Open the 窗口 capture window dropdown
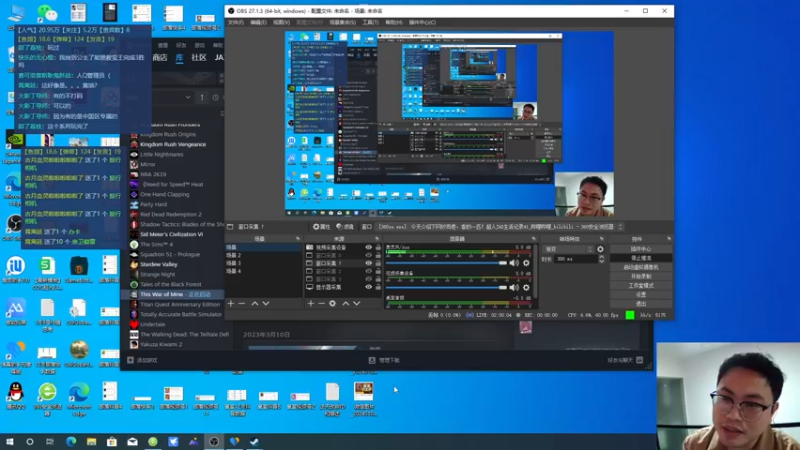The width and height of the screenshot is (800, 450). (x=500, y=227)
